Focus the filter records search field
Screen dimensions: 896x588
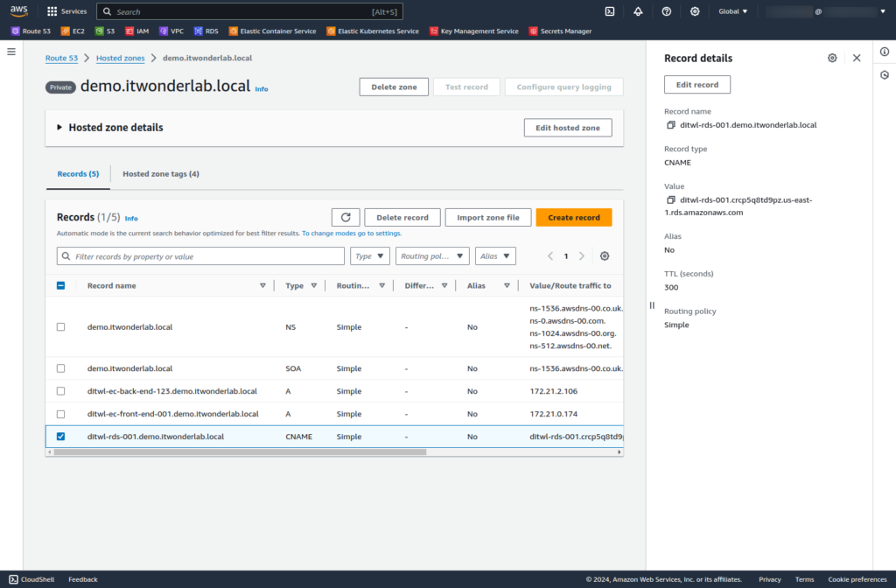click(200, 256)
